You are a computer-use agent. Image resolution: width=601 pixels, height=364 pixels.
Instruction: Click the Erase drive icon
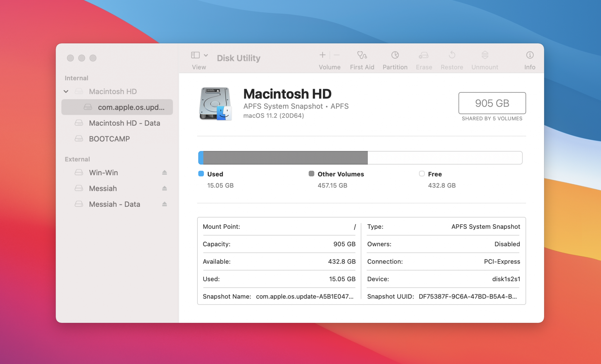pyautogui.click(x=424, y=55)
